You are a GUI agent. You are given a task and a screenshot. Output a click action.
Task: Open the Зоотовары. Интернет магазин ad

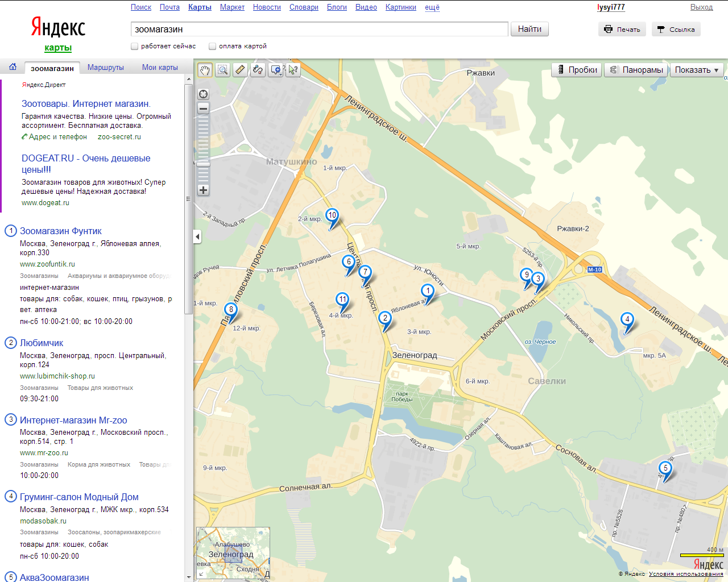(x=86, y=103)
